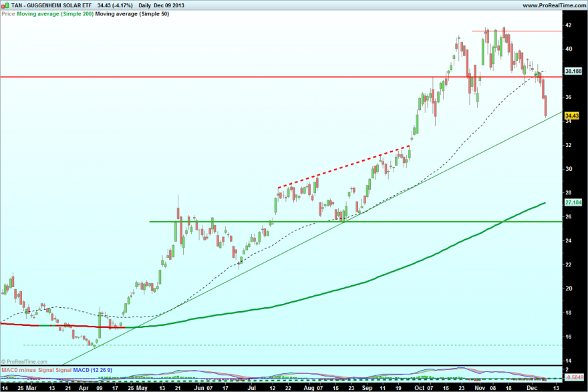Click the '34.43 (-4.17%)' quote in header
This screenshot has height=392, width=588.
coord(115,5)
